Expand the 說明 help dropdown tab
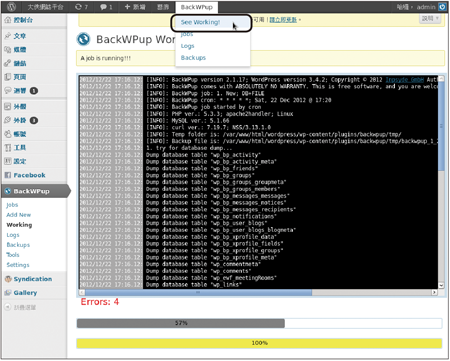The width and height of the screenshot is (450, 361). (x=430, y=19)
